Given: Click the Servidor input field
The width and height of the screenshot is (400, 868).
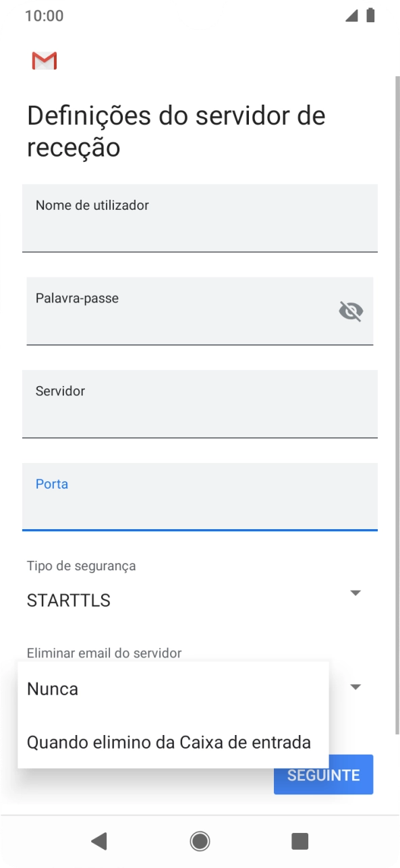Looking at the screenshot, I should (200, 404).
